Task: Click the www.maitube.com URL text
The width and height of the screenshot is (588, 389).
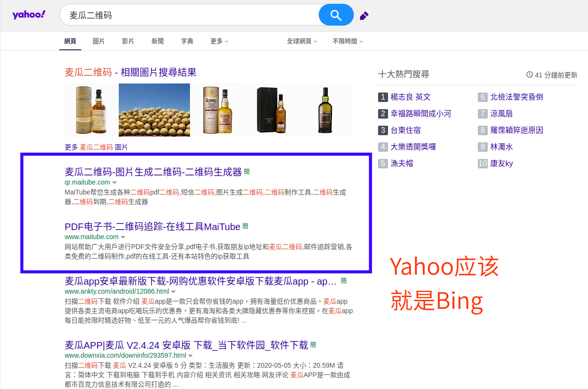Action: 92,237
